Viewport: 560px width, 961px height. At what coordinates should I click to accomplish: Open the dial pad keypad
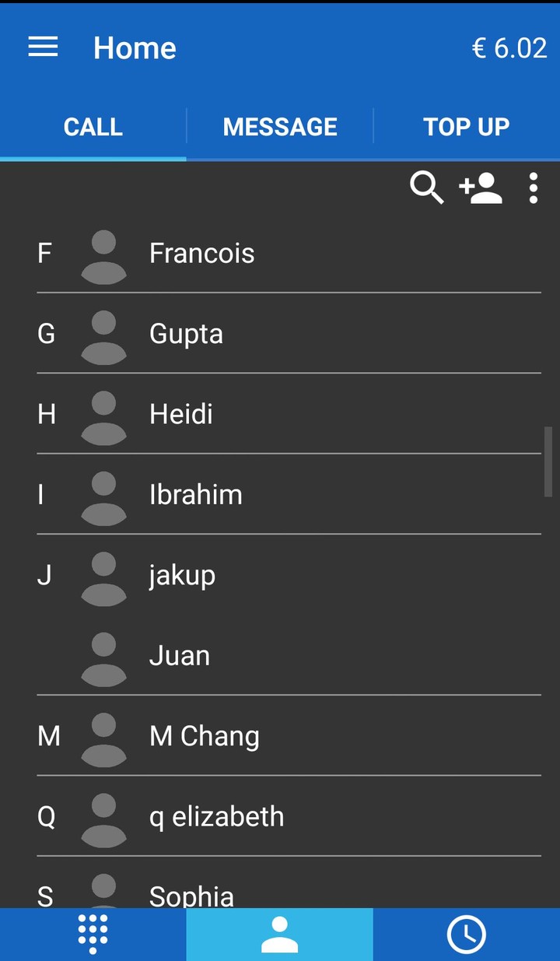coord(93,934)
